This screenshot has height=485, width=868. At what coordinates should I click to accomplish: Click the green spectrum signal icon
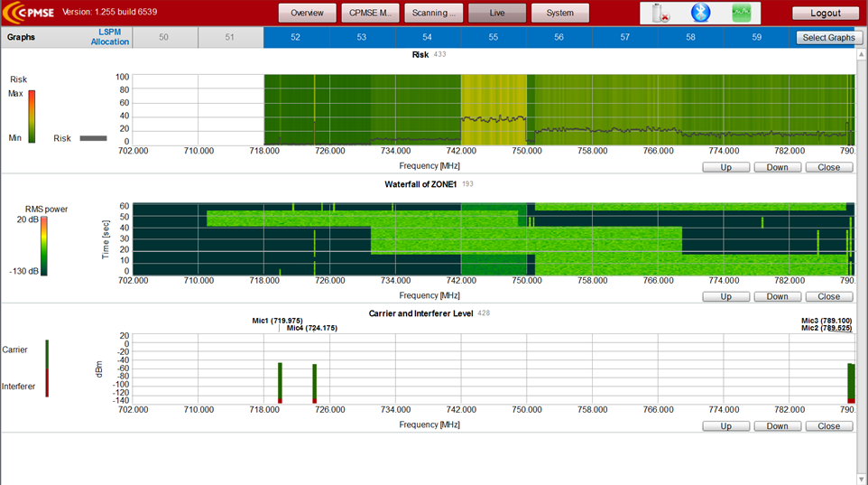(x=742, y=13)
